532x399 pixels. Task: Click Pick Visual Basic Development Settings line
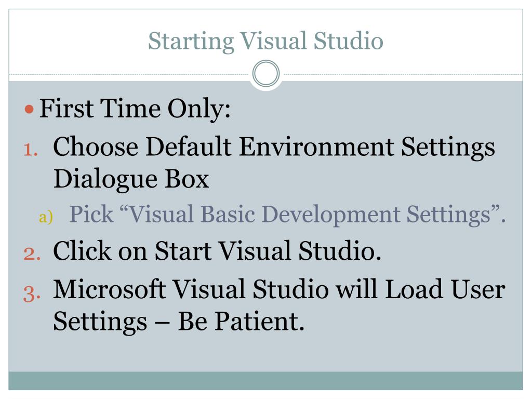click(288, 215)
